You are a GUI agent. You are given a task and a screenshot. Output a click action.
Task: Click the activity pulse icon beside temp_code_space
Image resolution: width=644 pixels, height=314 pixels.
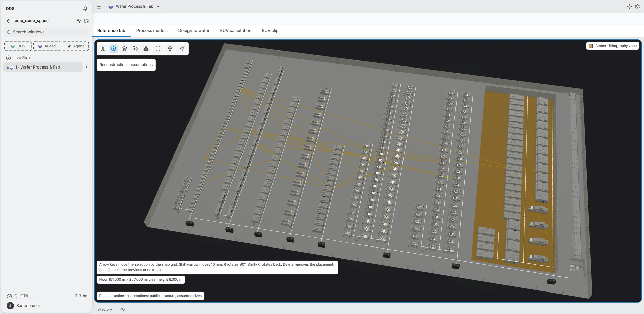click(79, 21)
